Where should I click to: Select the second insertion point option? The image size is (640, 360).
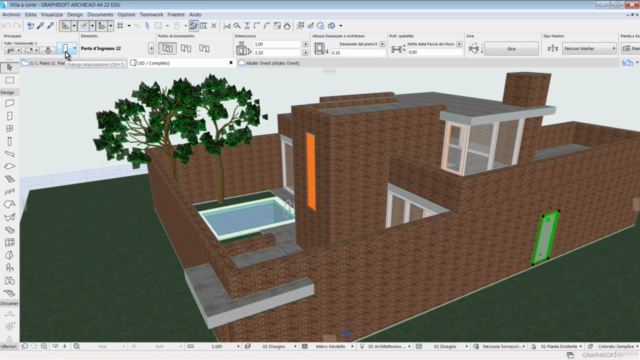[x=186, y=49]
